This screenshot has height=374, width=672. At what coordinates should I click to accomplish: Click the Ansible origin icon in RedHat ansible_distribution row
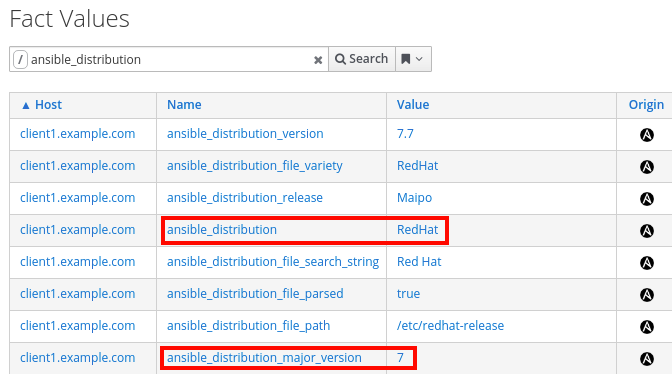pos(646,231)
